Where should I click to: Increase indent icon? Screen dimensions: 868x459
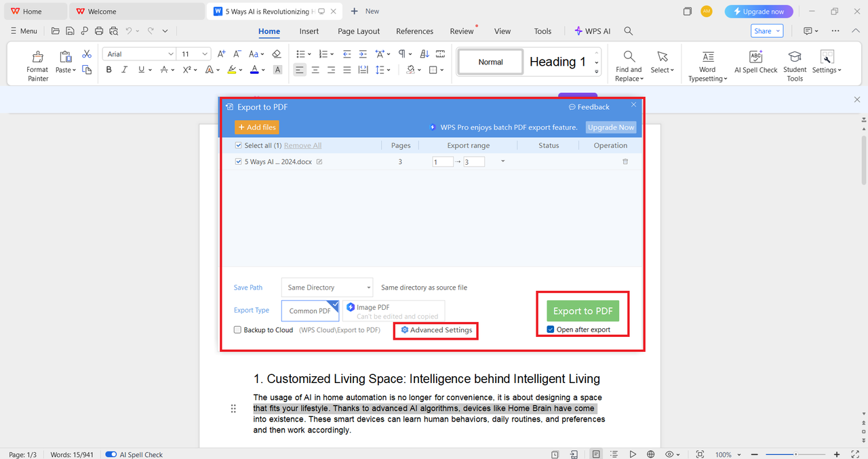[363, 54]
